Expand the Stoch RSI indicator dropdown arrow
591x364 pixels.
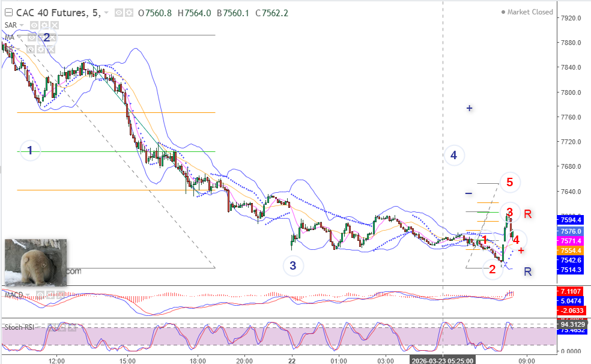pos(39,327)
